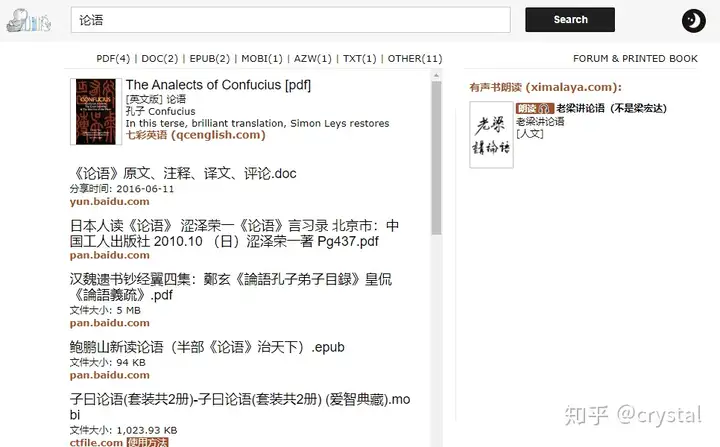This screenshot has width=720, height=447.
Task: Open the FORUM & PRINTED BOOK link
Action: pyautogui.click(x=635, y=59)
